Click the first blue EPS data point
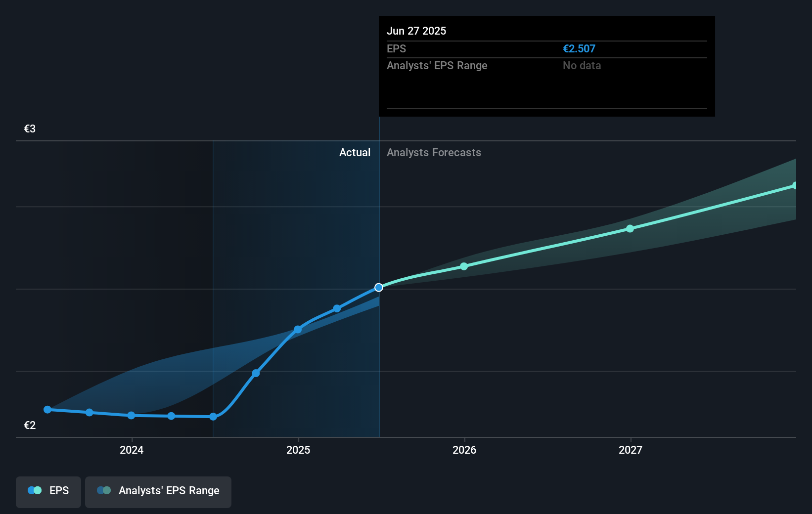This screenshot has height=514, width=812. click(46, 409)
